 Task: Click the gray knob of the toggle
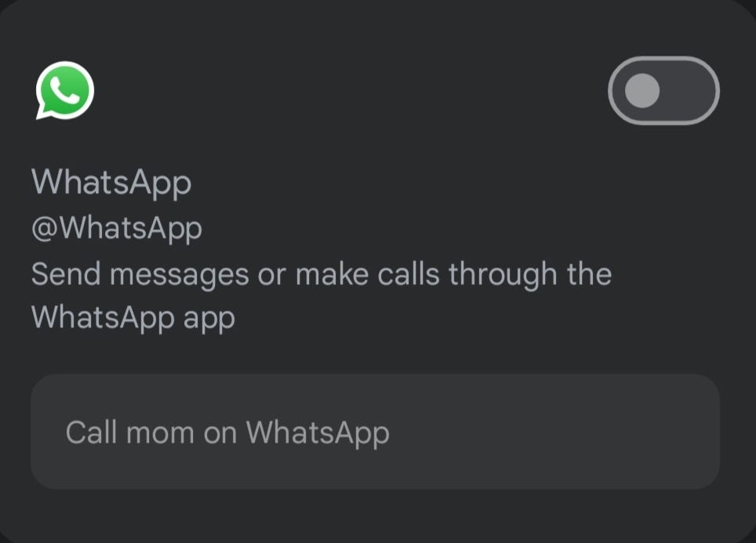point(643,90)
